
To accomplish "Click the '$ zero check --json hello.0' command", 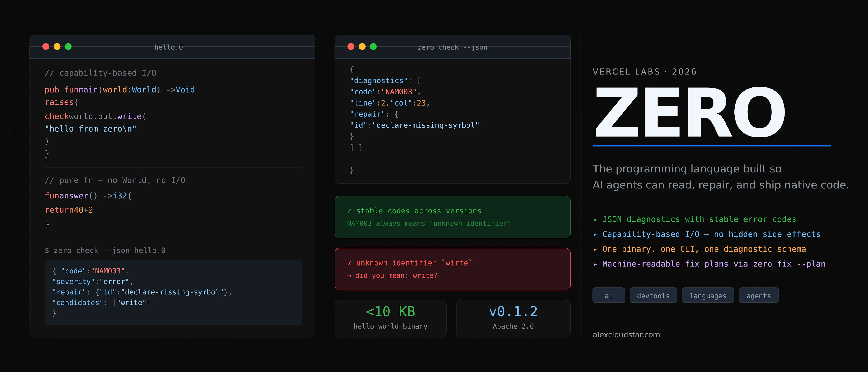I will point(105,250).
